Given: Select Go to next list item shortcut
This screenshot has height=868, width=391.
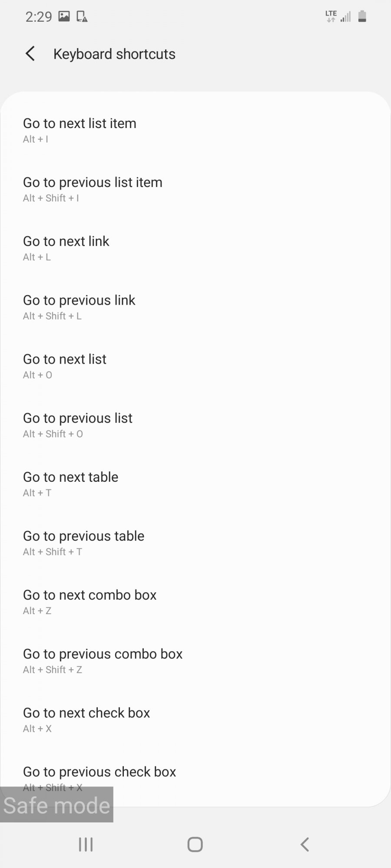Looking at the screenshot, I should pos(195,130).
